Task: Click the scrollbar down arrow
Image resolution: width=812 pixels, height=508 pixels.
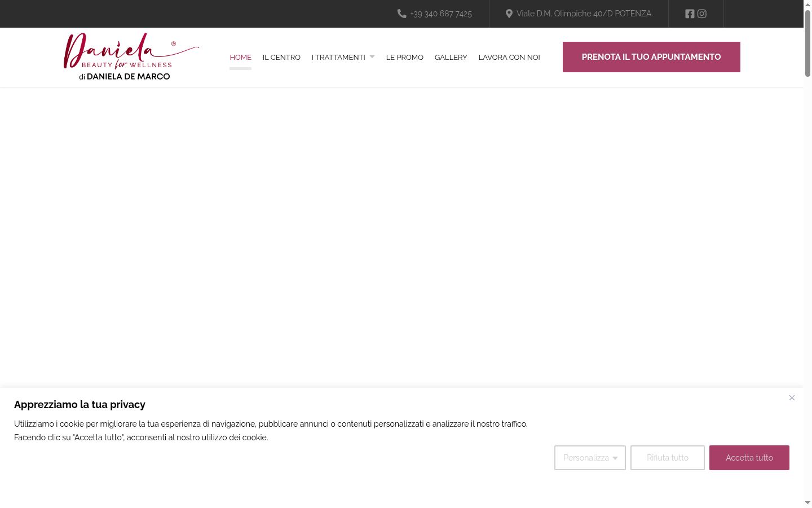Action: [807, 503]
